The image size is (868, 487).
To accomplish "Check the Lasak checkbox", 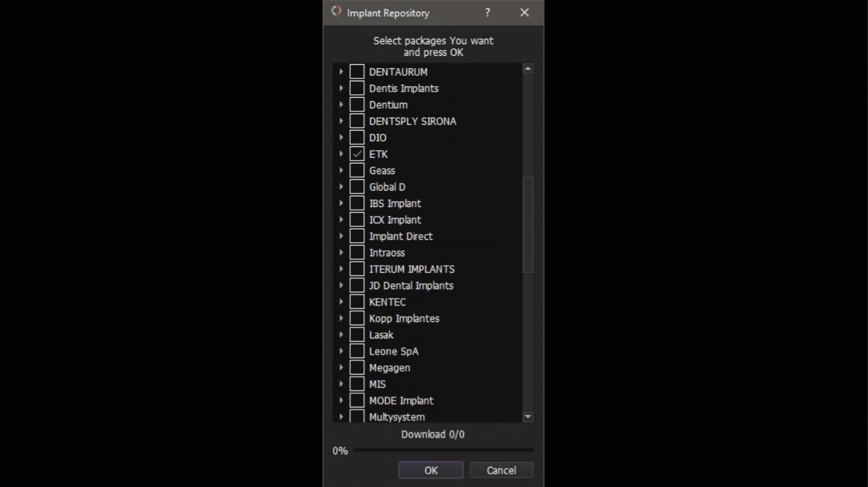I will (x=357, y=335).
